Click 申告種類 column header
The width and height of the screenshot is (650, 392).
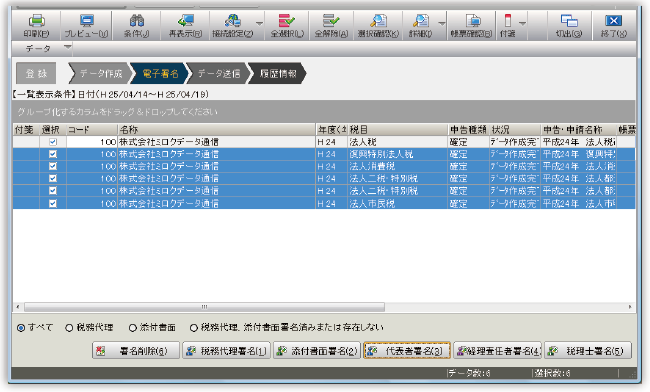(468, 130)
